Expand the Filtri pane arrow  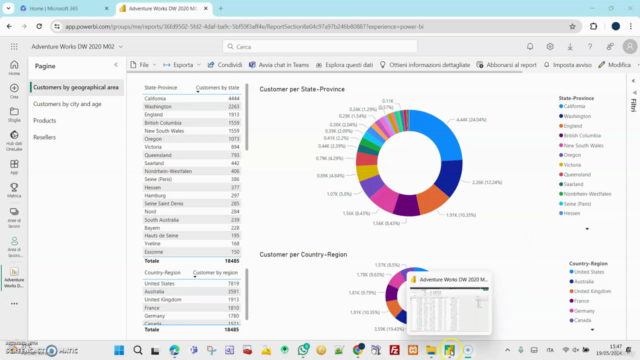point(633,81)
